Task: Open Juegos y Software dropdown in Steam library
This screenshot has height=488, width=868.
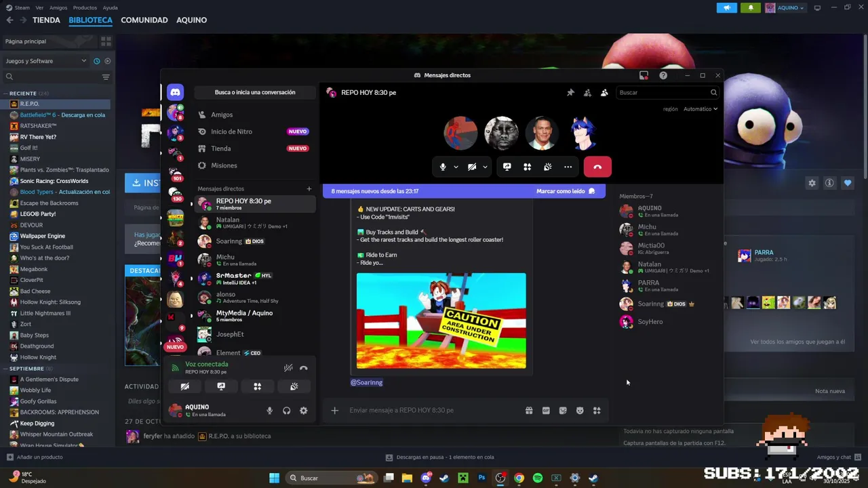Action: pyautogui.click(x=46, y=61)
